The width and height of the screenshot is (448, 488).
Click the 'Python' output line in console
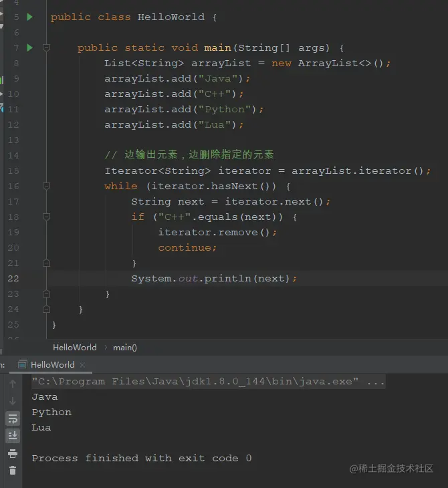click(x=51, y=412)
